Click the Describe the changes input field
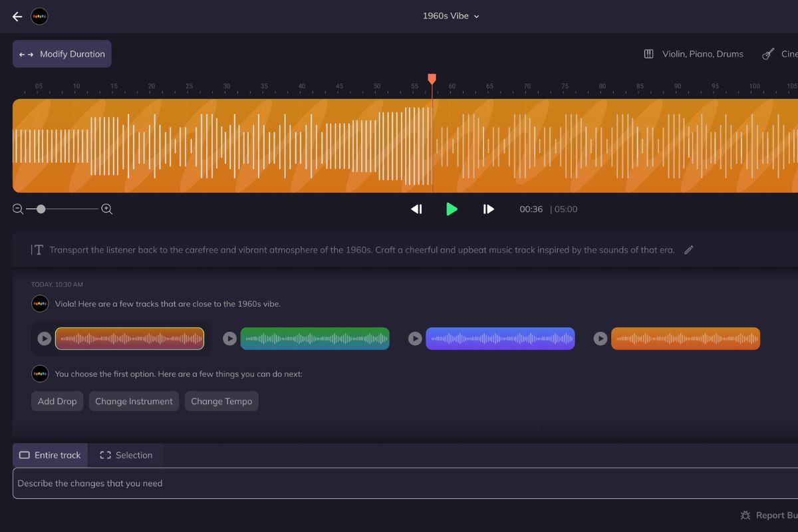 (399, 483)
